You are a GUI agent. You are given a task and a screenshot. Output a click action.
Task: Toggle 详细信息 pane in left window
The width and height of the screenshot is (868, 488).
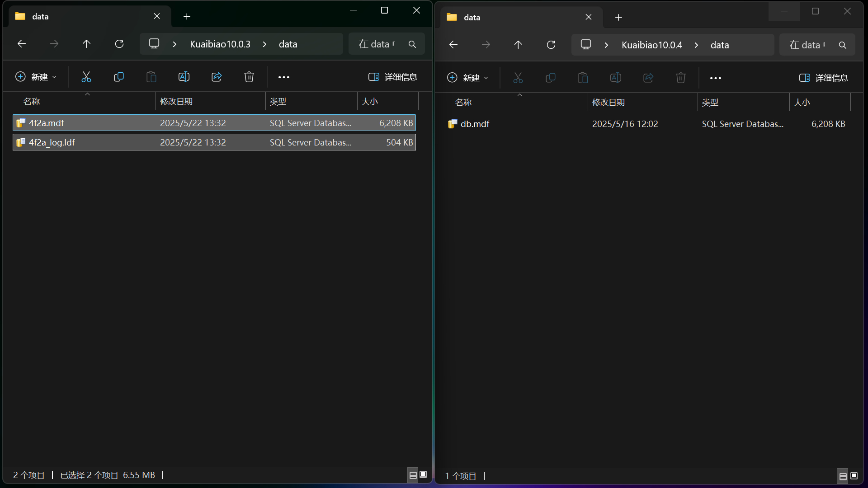(393, 77)
